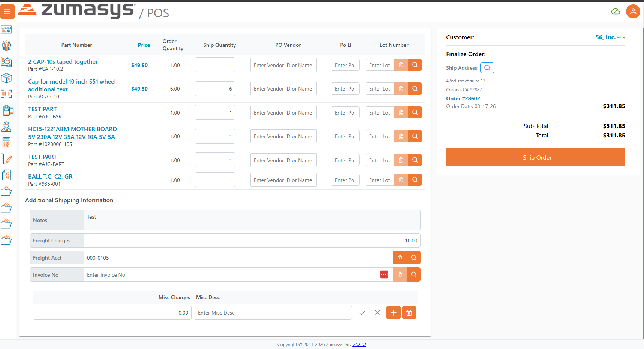The image size is (644, 349).
Task: Add a new misc charge row
Action: pos(393,313)
